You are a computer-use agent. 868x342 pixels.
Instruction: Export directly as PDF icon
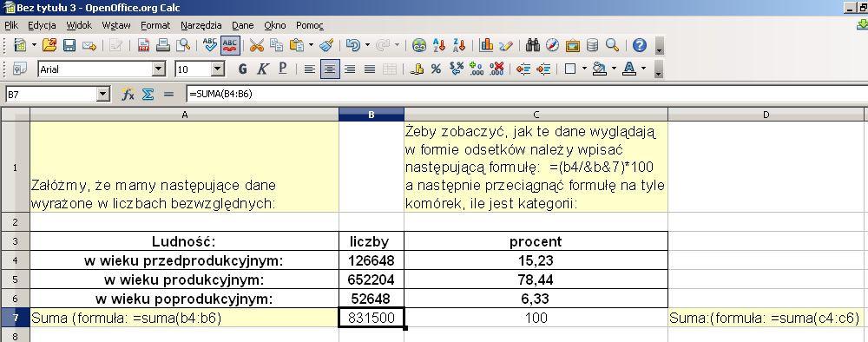coord(144,45)
